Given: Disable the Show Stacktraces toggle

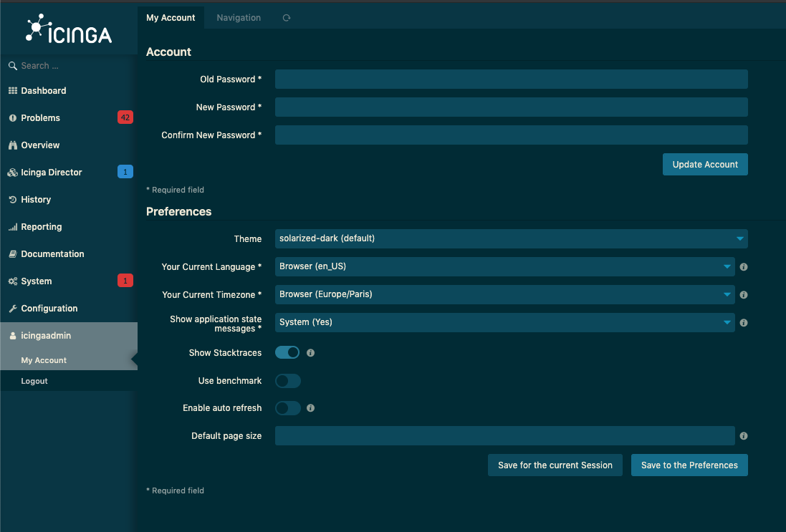Looking at the screenshot, I should point(288,353).
